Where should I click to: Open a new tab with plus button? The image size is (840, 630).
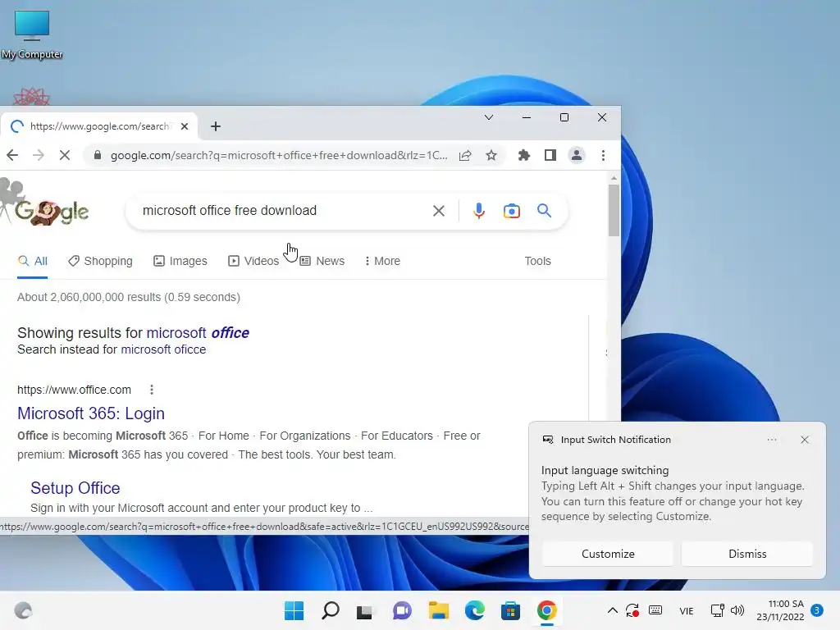point(216,126)
